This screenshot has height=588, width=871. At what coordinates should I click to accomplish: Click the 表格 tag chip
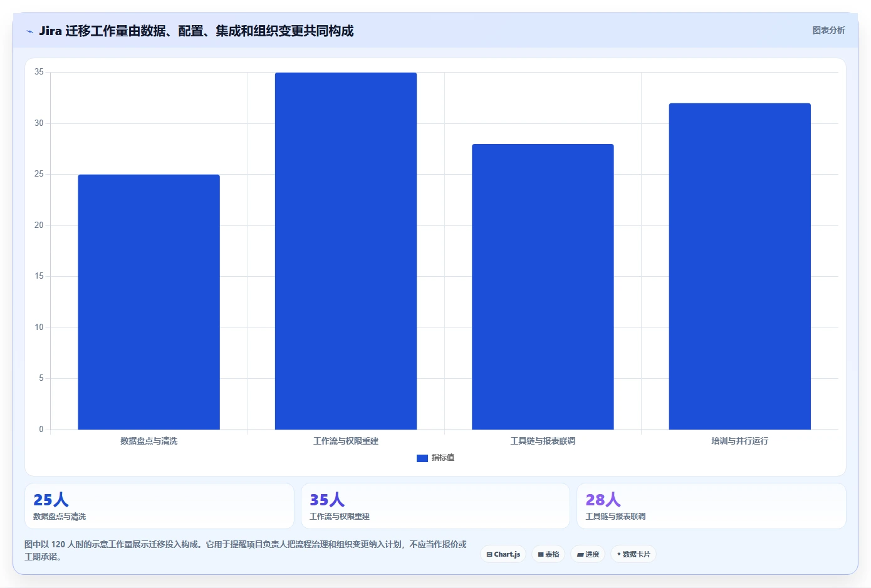tap(548, 554)
